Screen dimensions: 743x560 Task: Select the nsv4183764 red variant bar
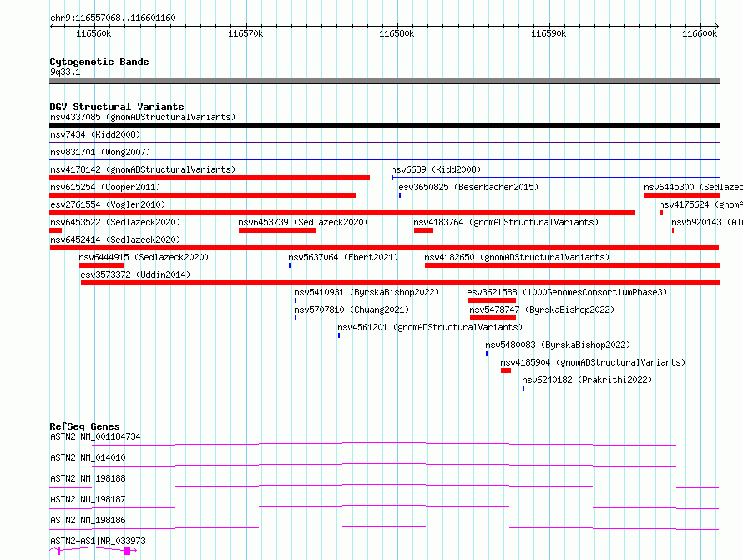point(423,230)
